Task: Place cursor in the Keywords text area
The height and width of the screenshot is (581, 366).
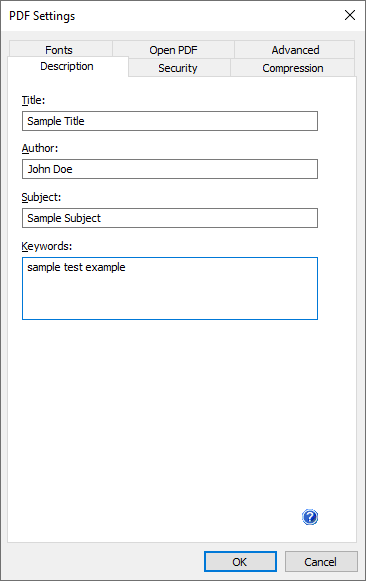Action: 170,288
